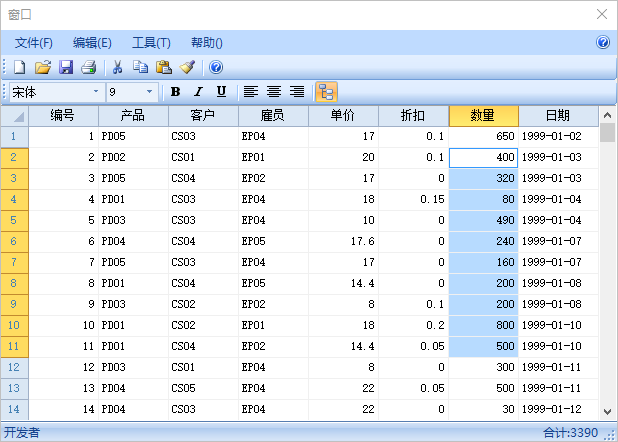The height and width of the screenshot is (442, 618).
Task: Open the font size 9 dropdown
Action: pos(149,91)
